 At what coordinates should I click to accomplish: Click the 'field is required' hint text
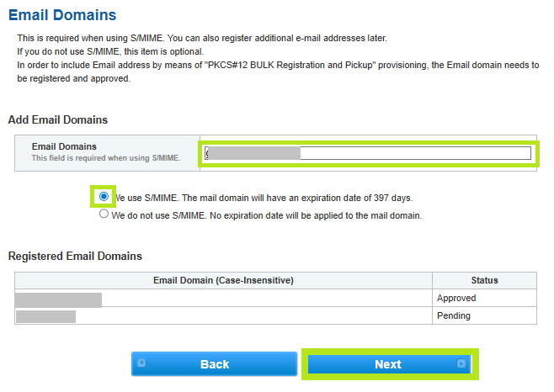pos(105,157)
